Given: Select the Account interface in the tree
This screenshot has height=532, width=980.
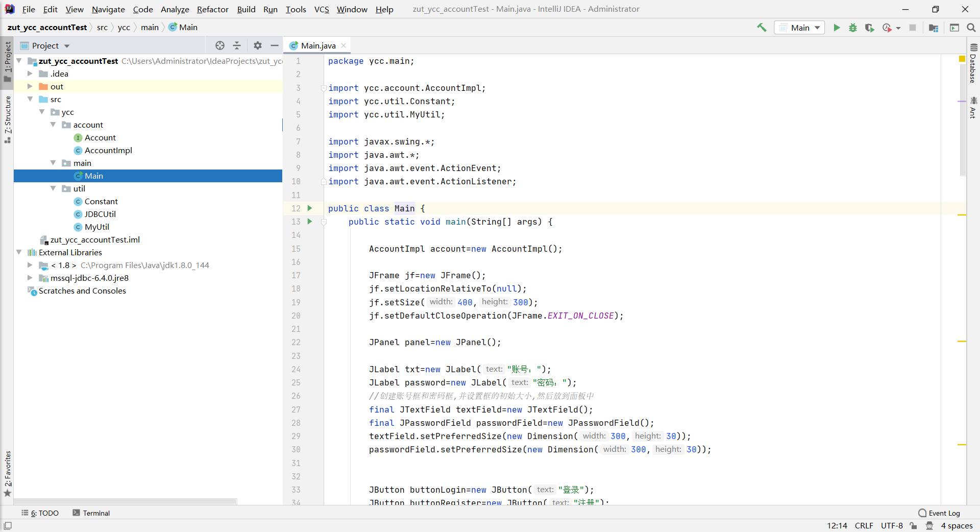Looking at the screenshot, I should point(100,137).
